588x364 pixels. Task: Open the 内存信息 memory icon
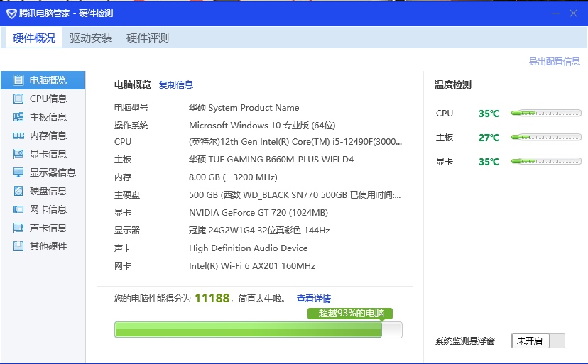(18, 136)
